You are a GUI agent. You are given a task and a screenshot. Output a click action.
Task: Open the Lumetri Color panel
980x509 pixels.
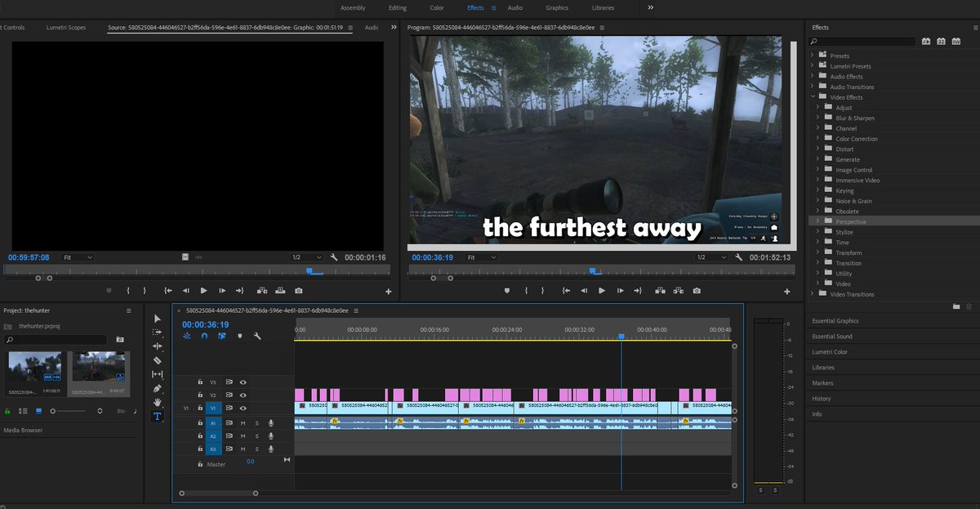pos(830,352)
